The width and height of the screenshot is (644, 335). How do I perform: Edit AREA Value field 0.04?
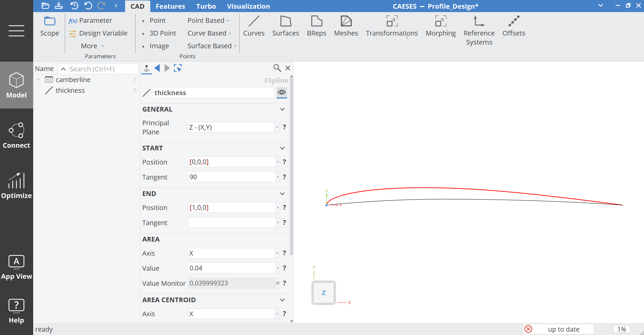click(x=232, y=268)
